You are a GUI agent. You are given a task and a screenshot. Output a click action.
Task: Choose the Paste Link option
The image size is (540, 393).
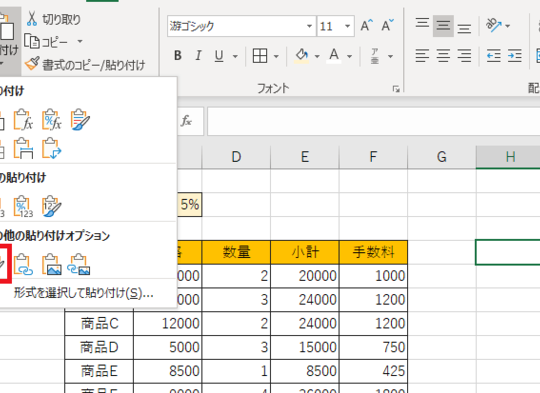click(x=23, y=265)
